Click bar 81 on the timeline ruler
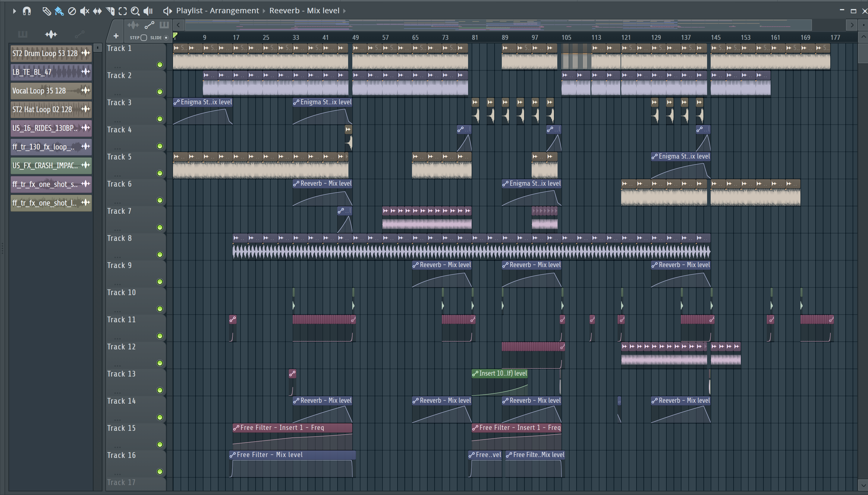This screenshot has width=868, height=495. coord(475,37)
